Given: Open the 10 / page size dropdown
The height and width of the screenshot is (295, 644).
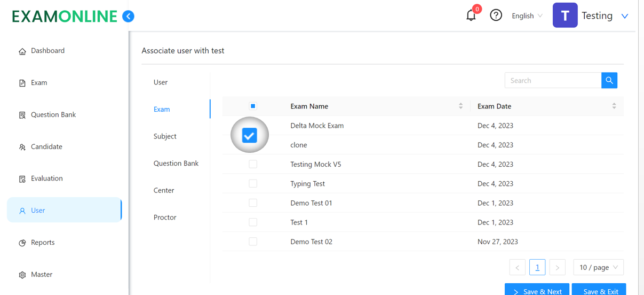Looking at the screenshot, I should pyautogui.click(x=598, y=267).
